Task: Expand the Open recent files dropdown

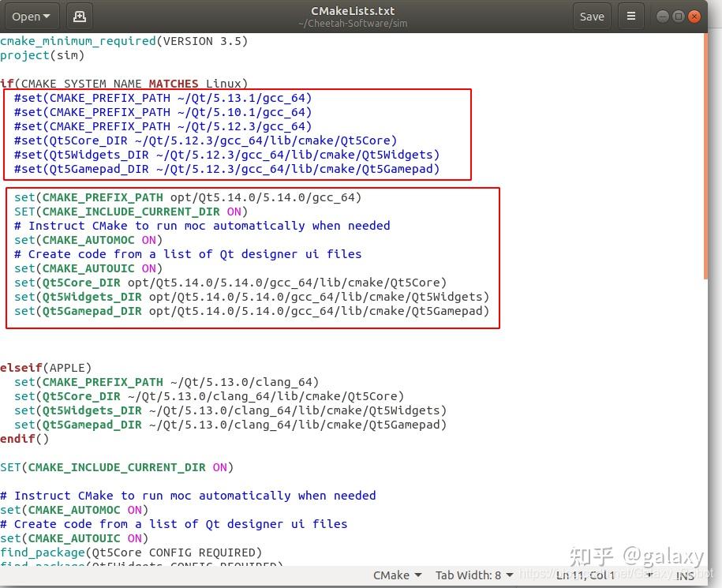Action: click(32, 17)
